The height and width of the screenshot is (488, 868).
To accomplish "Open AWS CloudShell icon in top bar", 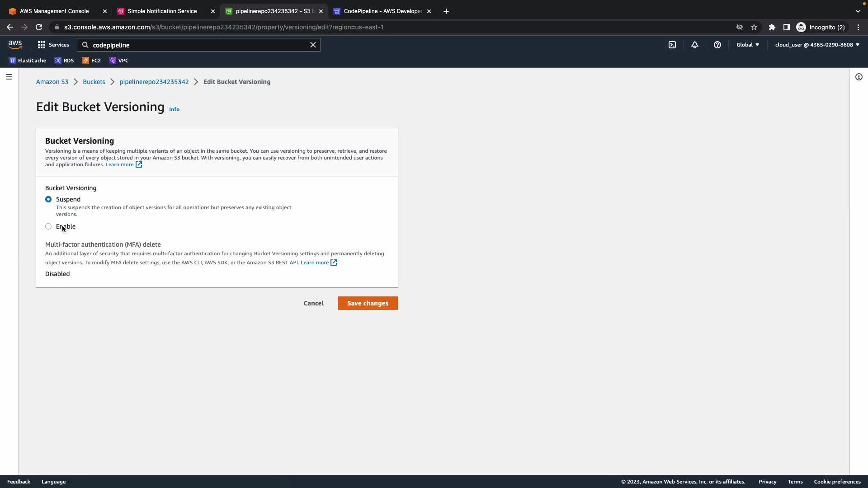I will pos(672,45).
